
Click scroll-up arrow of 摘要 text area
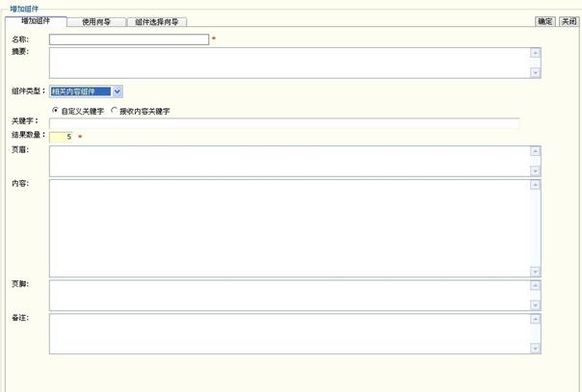coord(535,53)
